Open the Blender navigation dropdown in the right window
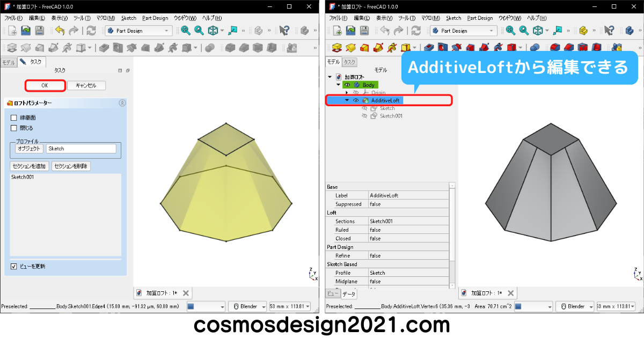 tap(574, 306)
